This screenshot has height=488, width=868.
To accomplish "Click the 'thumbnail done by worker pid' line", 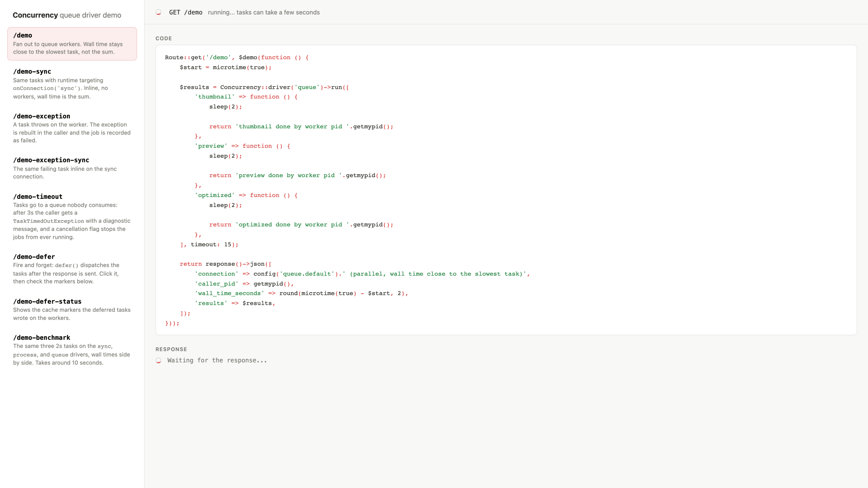I will pos(301,127).
